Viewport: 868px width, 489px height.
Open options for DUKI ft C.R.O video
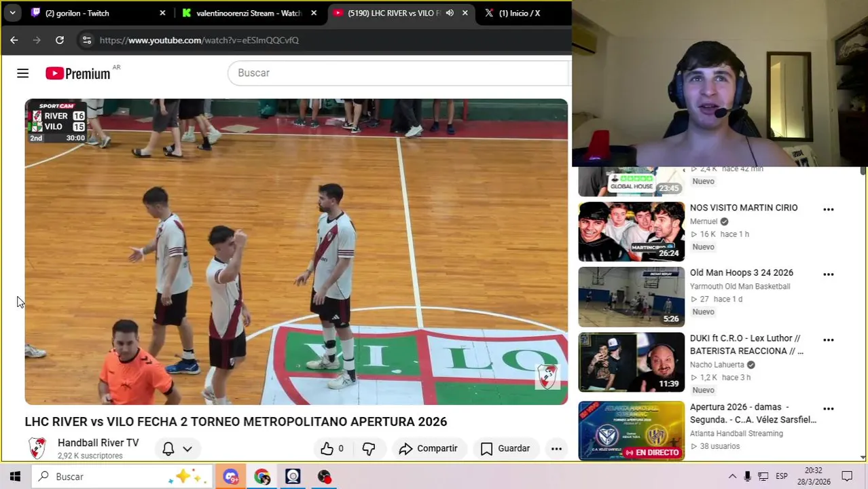pos(829,340)
